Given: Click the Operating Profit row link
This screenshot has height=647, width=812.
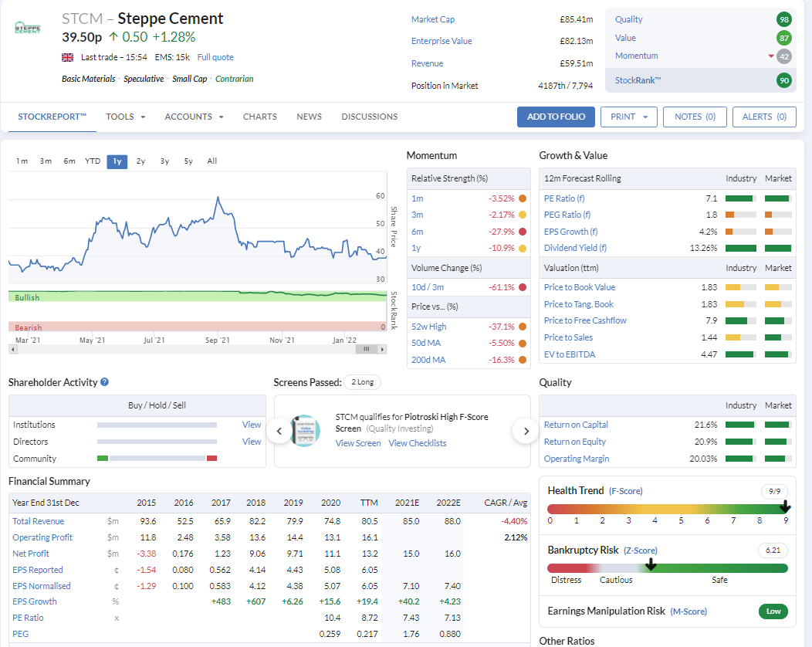Looking at the screenshot, I should click(x=42, y=537).
